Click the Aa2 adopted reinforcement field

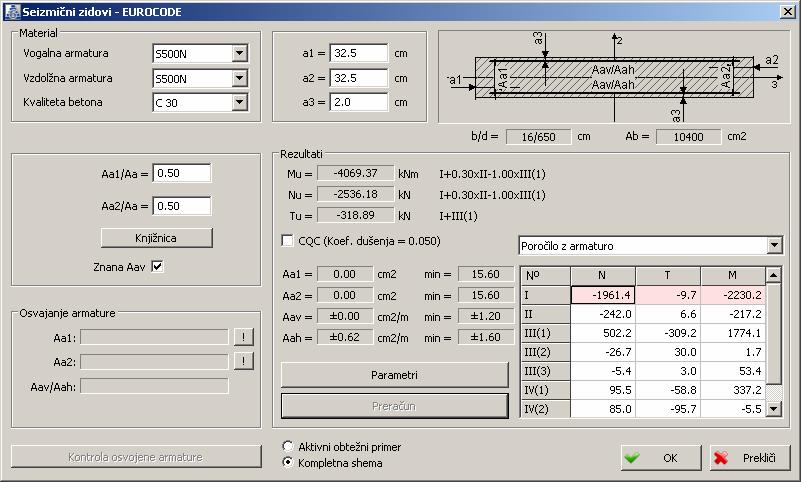tap(154, 362)
